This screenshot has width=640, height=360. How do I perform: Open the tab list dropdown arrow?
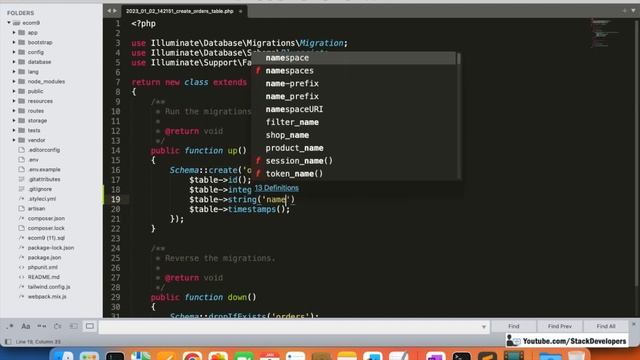pos(633,11)
